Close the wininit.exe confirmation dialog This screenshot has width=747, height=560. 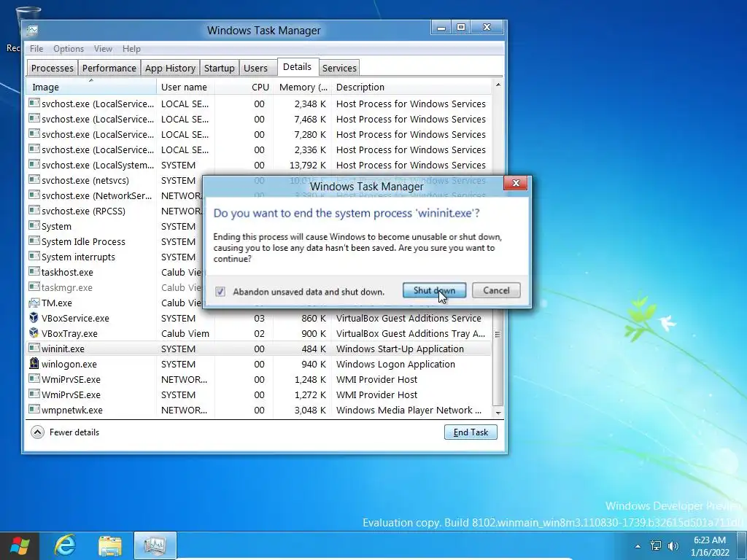click(x=516, y=183)
